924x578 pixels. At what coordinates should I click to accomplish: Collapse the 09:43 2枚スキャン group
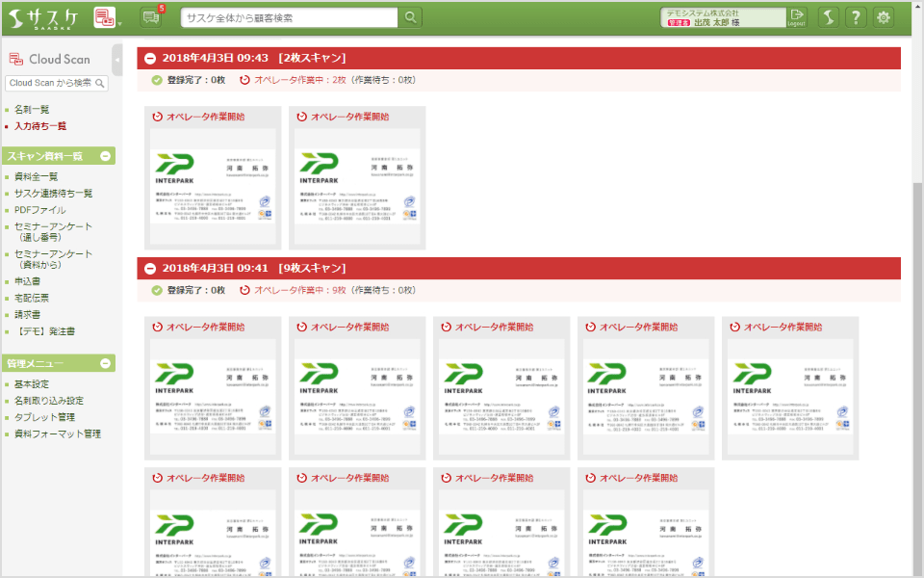pos(150,58)
